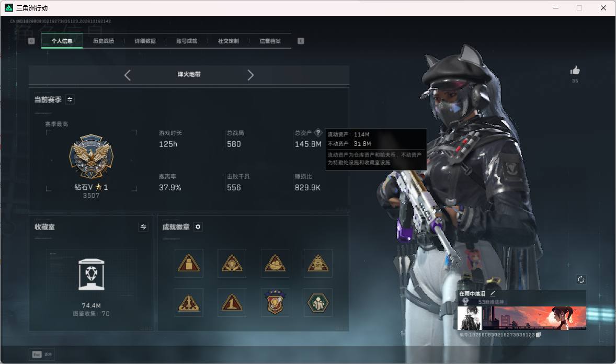Screen dimensions: 616x364
Task: Click the E key hint right of tabs
Action: (x=301, y=41)
